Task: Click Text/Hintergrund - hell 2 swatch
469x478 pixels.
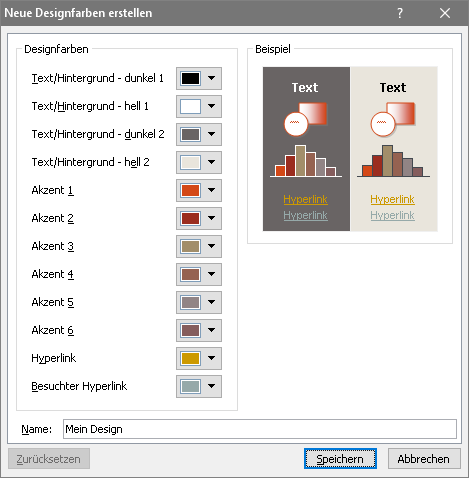Action: point(190,162)
